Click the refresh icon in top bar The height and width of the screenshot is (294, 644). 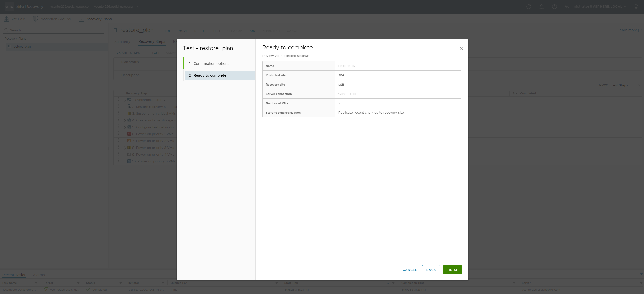(528, 7)
